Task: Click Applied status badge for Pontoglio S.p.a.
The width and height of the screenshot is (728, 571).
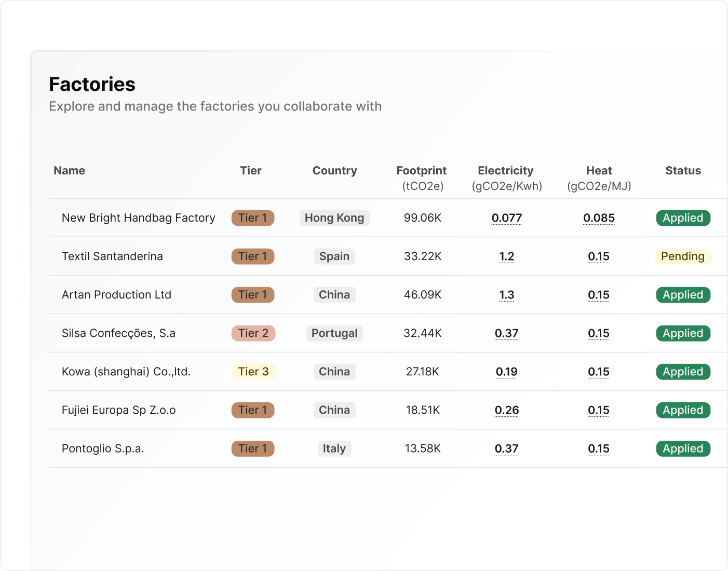Action: 682,448
